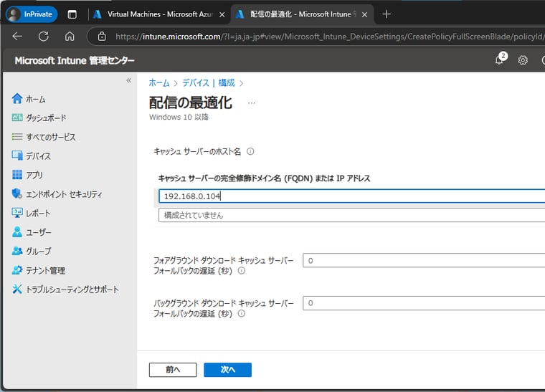
Task: View site info lock icon
Action: [102, 36]
